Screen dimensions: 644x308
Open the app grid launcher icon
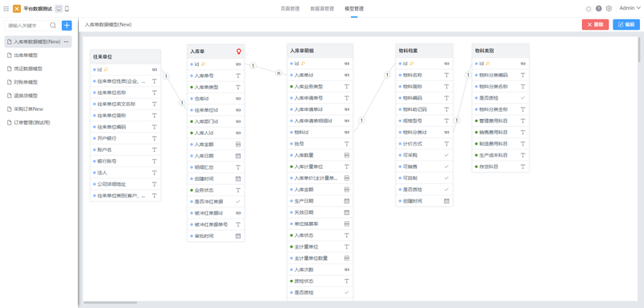6,9
